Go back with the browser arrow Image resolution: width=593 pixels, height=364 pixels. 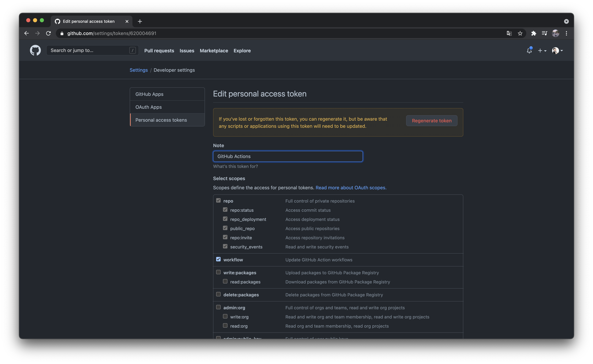click(x=27, y=33)
